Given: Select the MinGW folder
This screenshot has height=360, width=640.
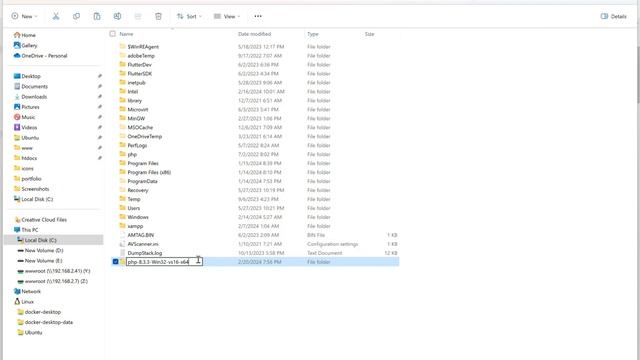Looking at the screenshot, I should (136, 118).
